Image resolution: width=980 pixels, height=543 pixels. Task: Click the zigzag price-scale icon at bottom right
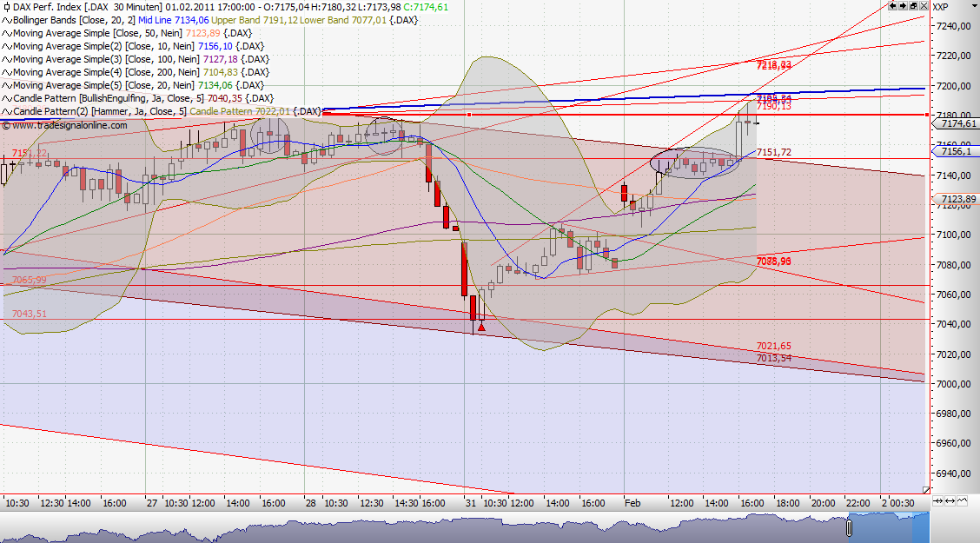963,500
